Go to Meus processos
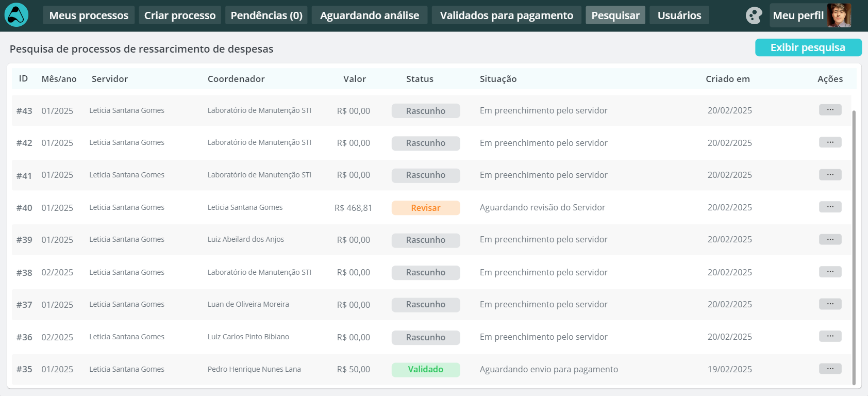Screen dimensions: 868x396 pyautogui.click(x=89, y=15)
